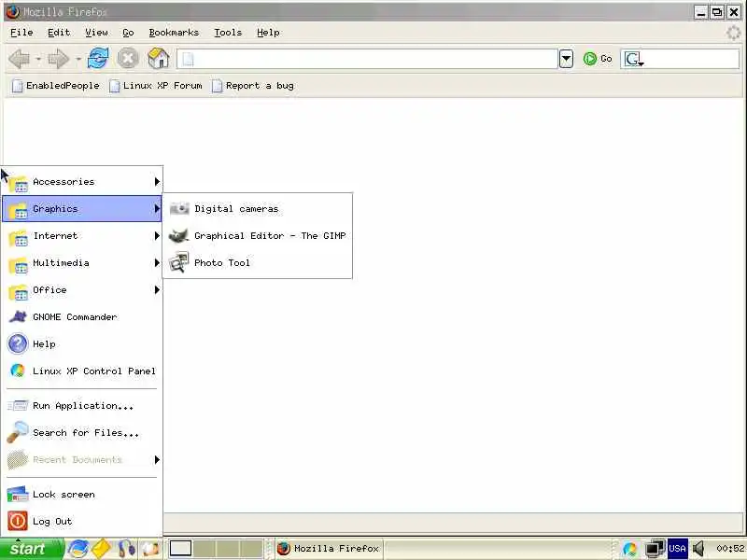Click inside the URL address field

pos(367,59)
